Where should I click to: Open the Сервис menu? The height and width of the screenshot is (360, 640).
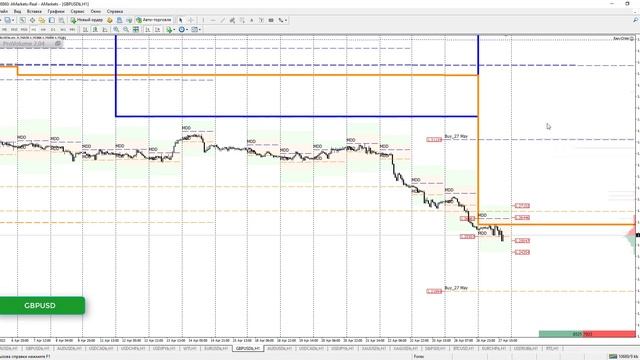click(78, 11)
